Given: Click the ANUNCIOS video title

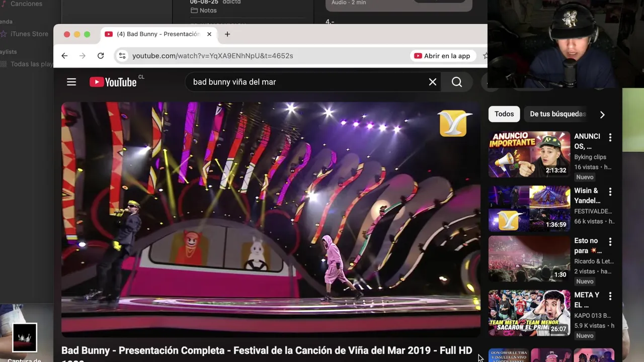Looking at the screenshot, I should pyautogui.click(x=587, y=141).
